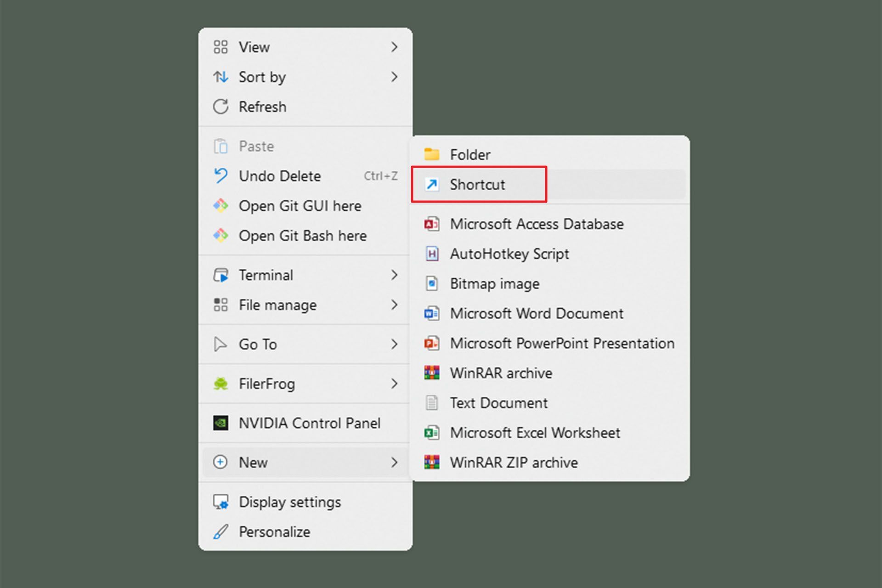Expand the Go To submenu chevron

[394, 344]
